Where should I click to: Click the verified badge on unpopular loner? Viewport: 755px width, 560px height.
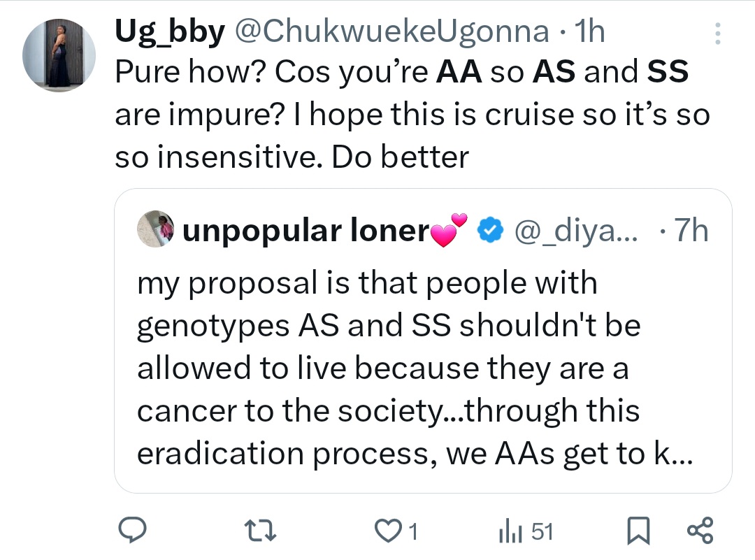[x=491, y=229]
